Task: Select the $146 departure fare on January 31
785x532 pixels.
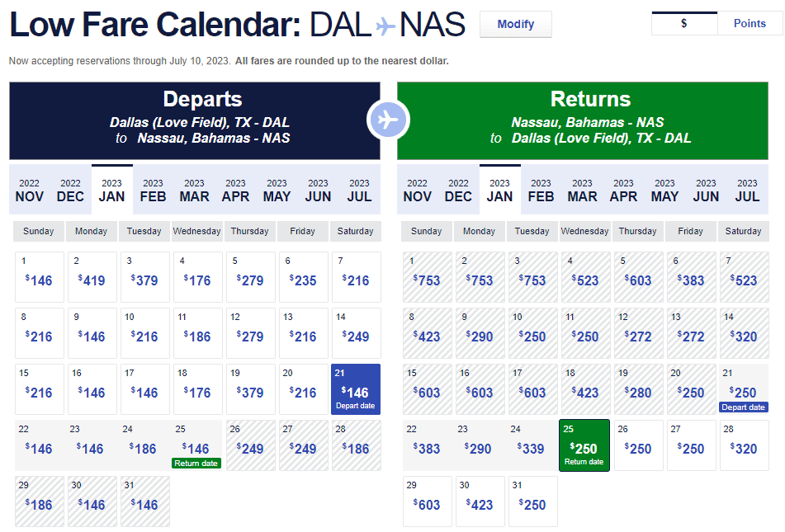Action: (144, 501)
